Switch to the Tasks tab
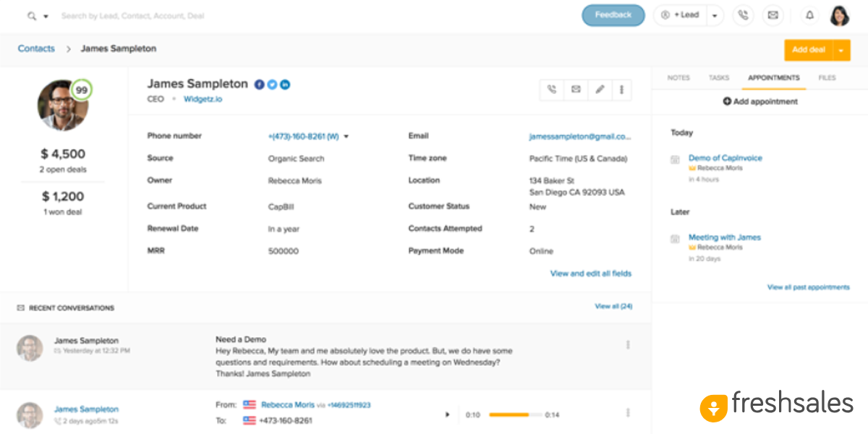This screenshot has width=868, height=434. click(719, 77)
